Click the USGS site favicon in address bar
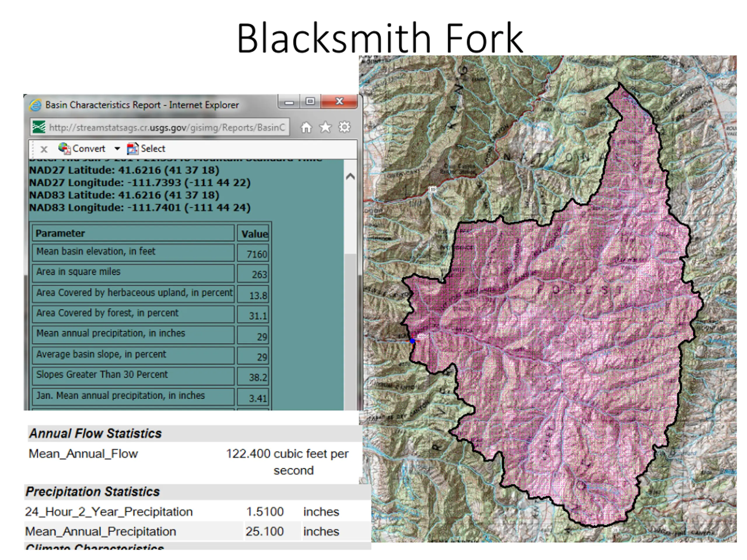This screenshot has width=747, height=560. point(39,127)
